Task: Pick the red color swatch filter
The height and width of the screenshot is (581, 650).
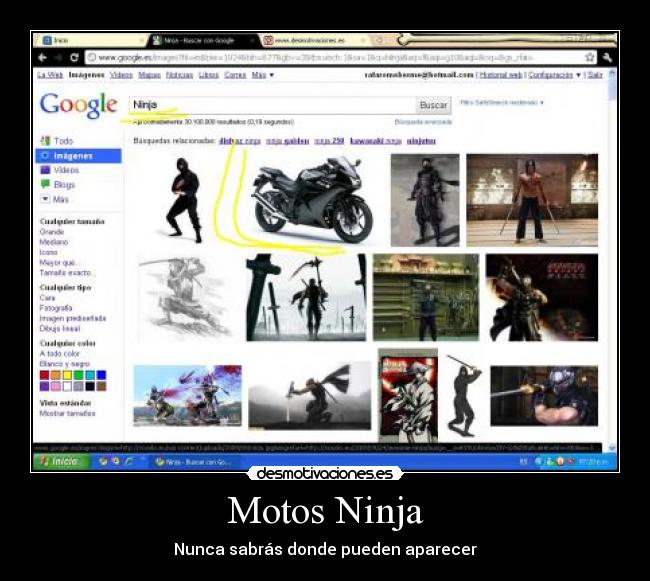Action: pyautogui.click(x=44, y=375)
